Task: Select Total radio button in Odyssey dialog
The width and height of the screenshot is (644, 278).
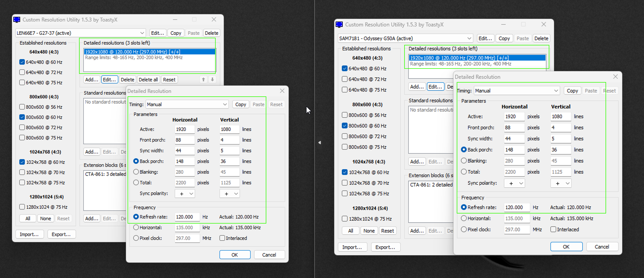Action: coord(464,172)
